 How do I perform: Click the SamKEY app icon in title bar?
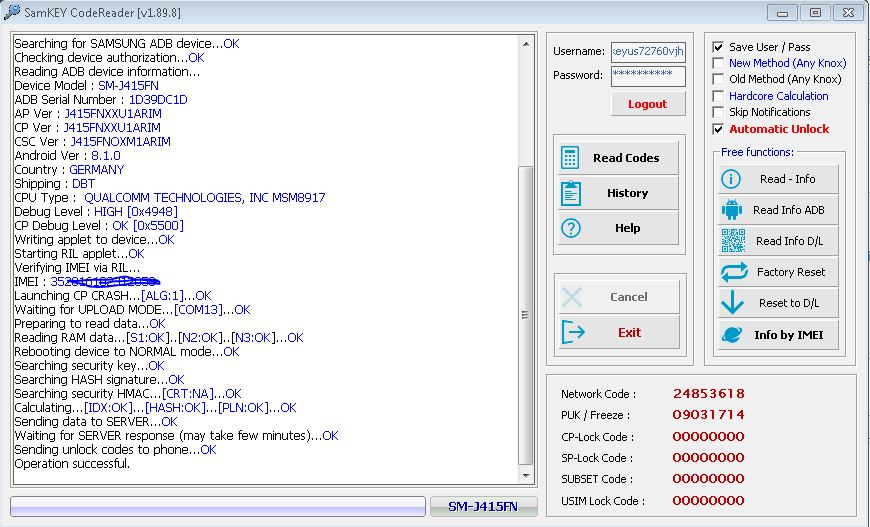[x=12, y=12]
